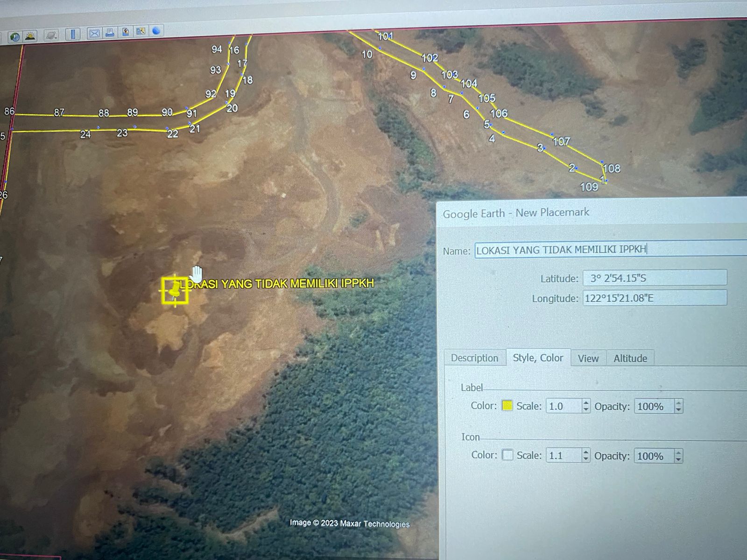Open the white Icon color swatch
Screen dimensions: 747x560
(507, 455)
